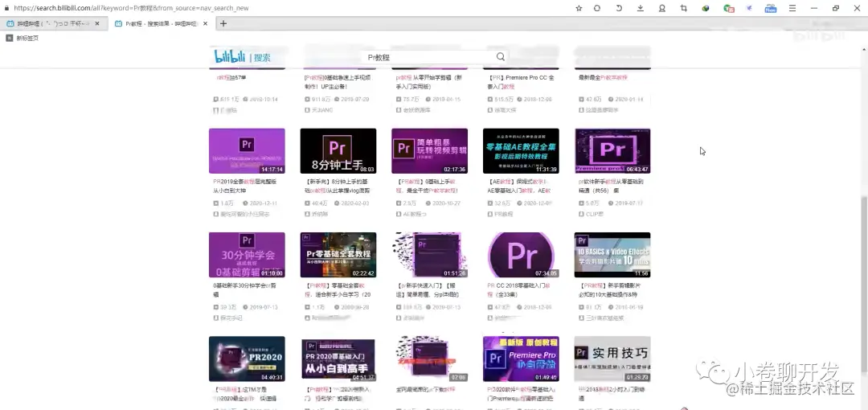This screenshot has height=410, width=868.
Task: Open the 简单粗暴玩转视频剪辑 thumbnail
Action: [x=429, y=150]
